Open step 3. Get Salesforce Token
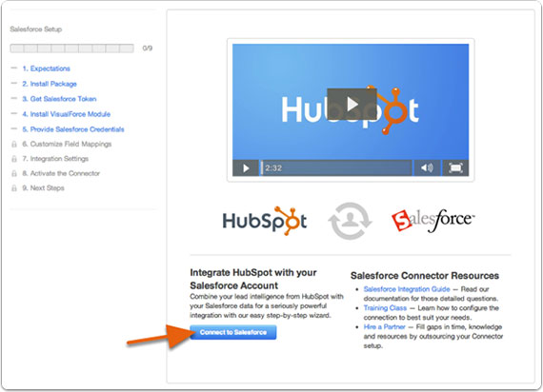This screenshot has width=543, height=392. coord(59,99)
